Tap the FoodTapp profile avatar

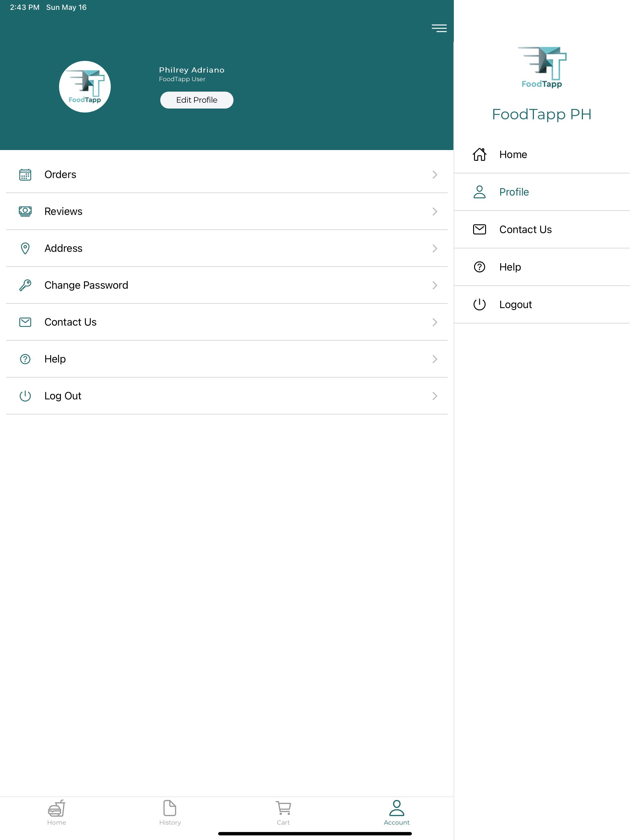85,87
